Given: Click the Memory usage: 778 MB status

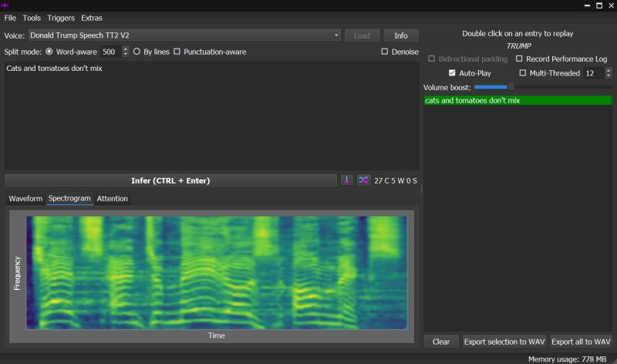Looking at the screenshot, I should (x=567, y=359).
